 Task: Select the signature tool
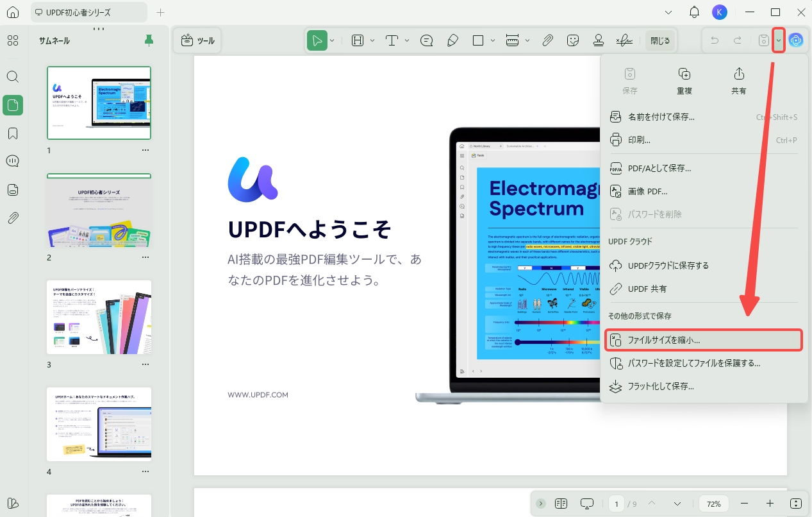tap(624, 40)
